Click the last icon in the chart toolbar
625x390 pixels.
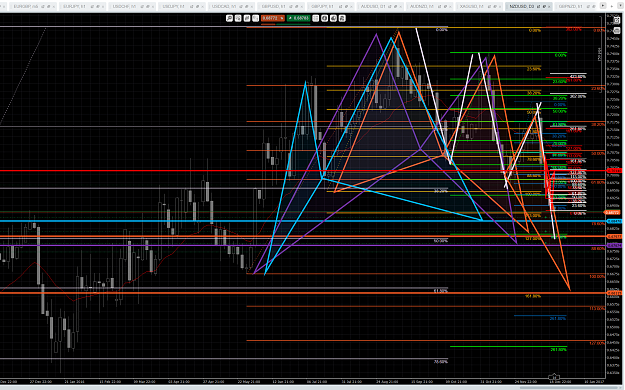click(x=342, y=18)
